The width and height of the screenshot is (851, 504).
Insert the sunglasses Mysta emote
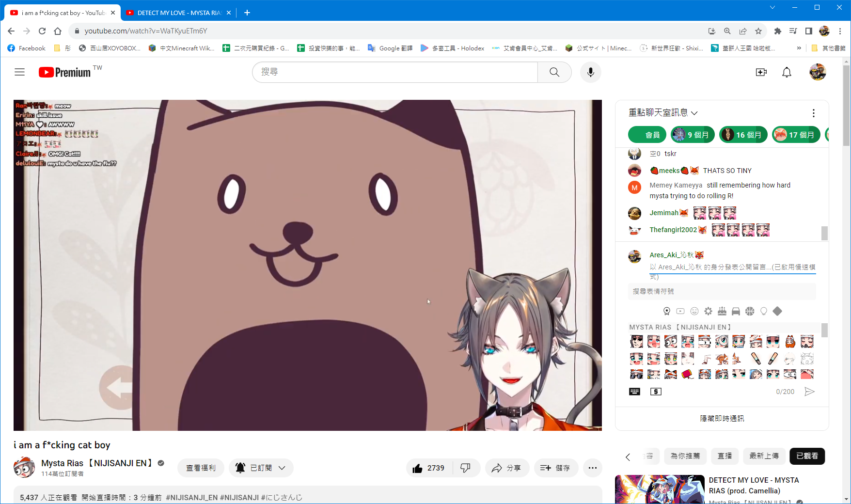pos(636,374)
